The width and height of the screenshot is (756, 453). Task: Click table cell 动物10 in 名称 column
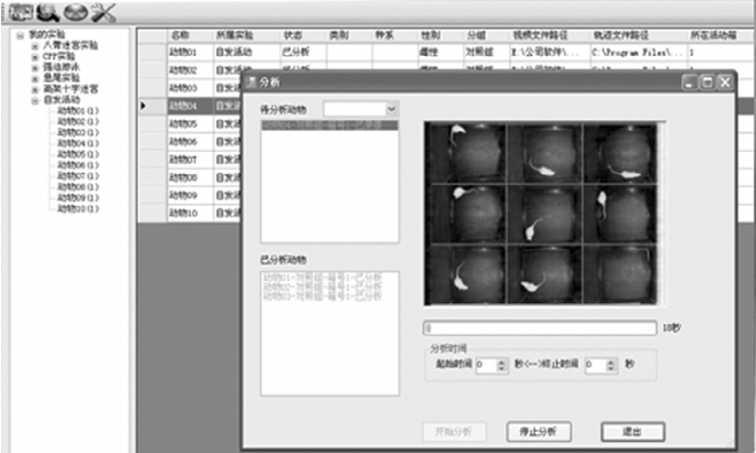click(x=190, y=213)
